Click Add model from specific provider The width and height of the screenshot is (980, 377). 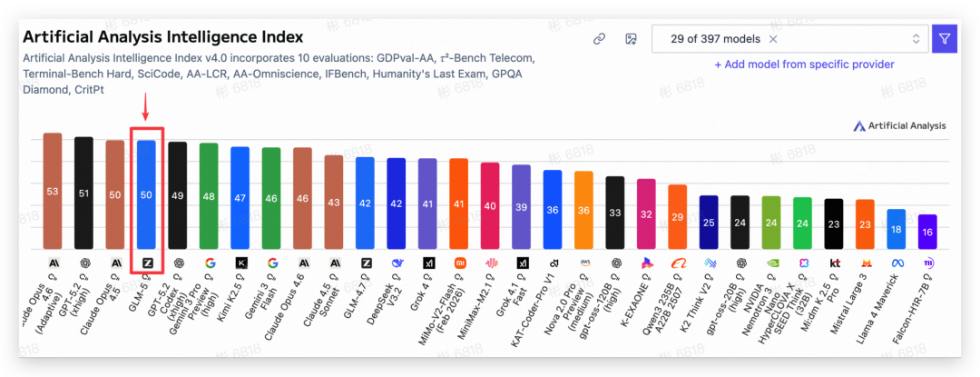(804, 64)
